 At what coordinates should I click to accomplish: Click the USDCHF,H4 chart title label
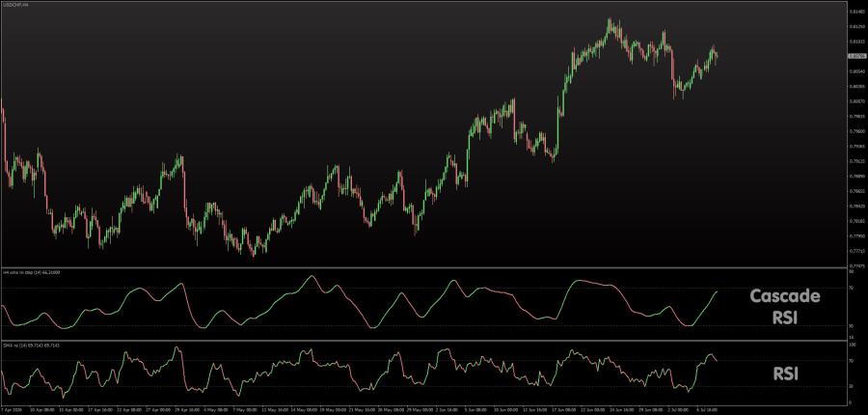16,5
